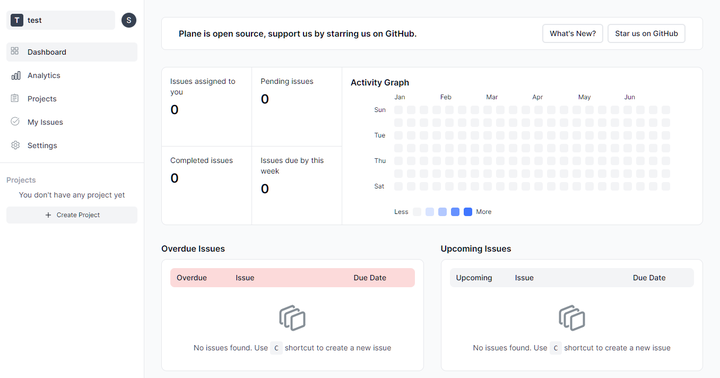This screenshot has height=378, width=720.
Task: Open the user avatar labeled S
Action: [129, 20]
